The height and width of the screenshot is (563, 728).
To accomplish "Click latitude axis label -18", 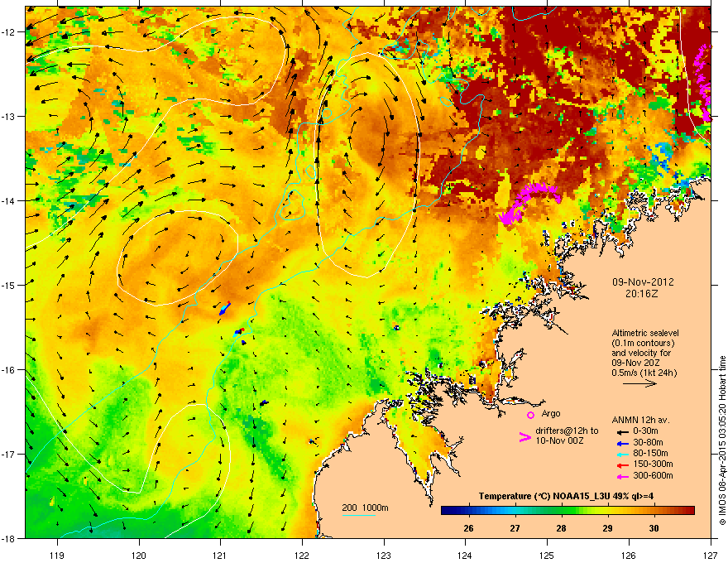I will coord(9,538).
